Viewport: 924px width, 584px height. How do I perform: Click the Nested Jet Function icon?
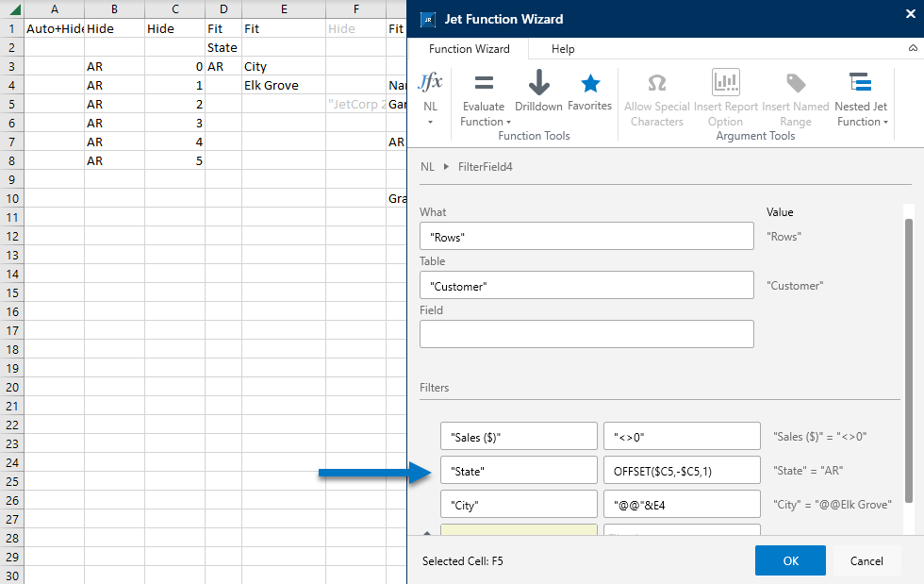[x=860, y=82]
